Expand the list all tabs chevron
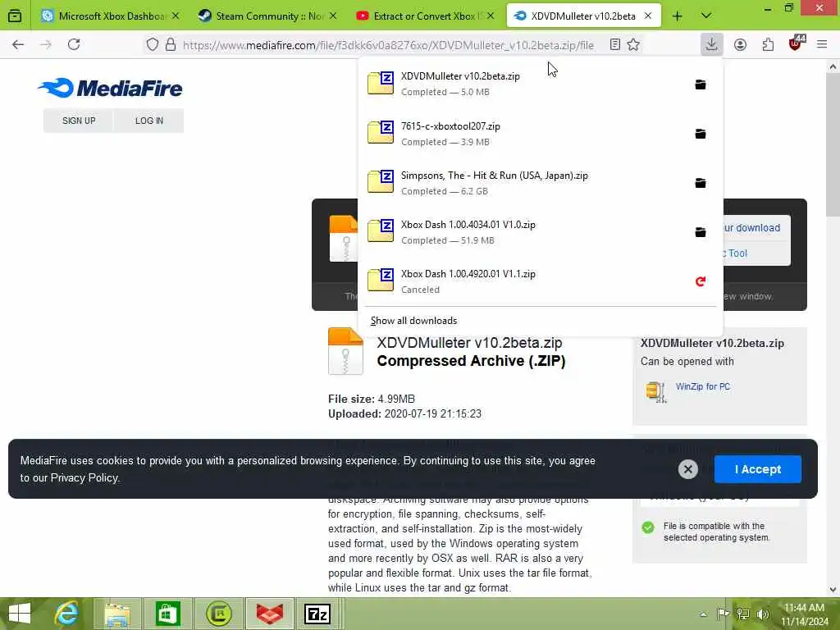This screenshot has height=630, width=840. pos(706,16)
